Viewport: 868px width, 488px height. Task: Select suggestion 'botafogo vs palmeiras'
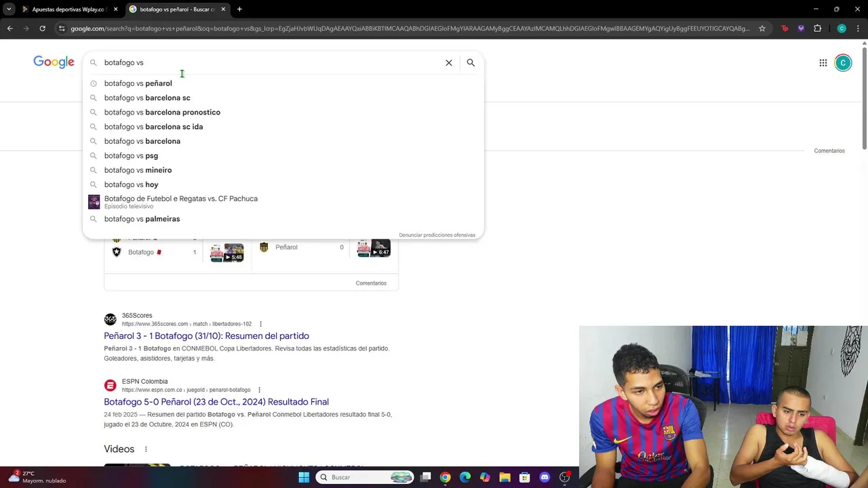[x=283, y=219]
